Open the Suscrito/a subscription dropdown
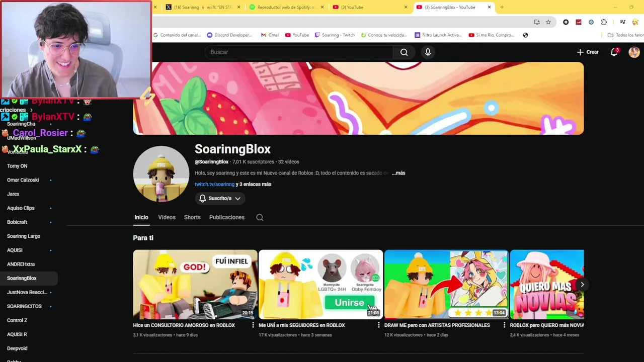This screenshot has height=362, width=644. pos(220,199)
